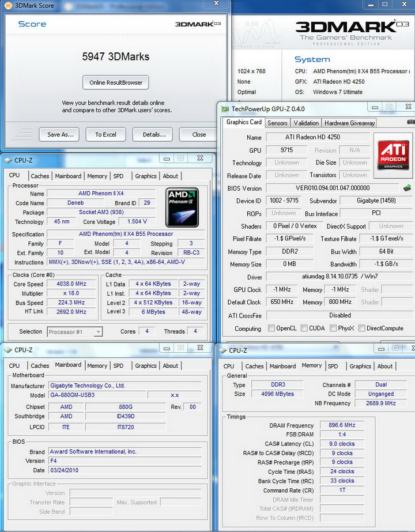The height and width of the screenshot is (532, 415).
Task: Click the CAS# Latency value 9.0 clocks
Action: 342,444
